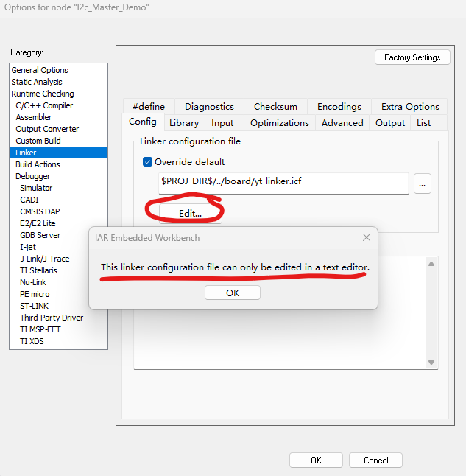
Task: Select the Checksum tab
Action: (275, 107)
